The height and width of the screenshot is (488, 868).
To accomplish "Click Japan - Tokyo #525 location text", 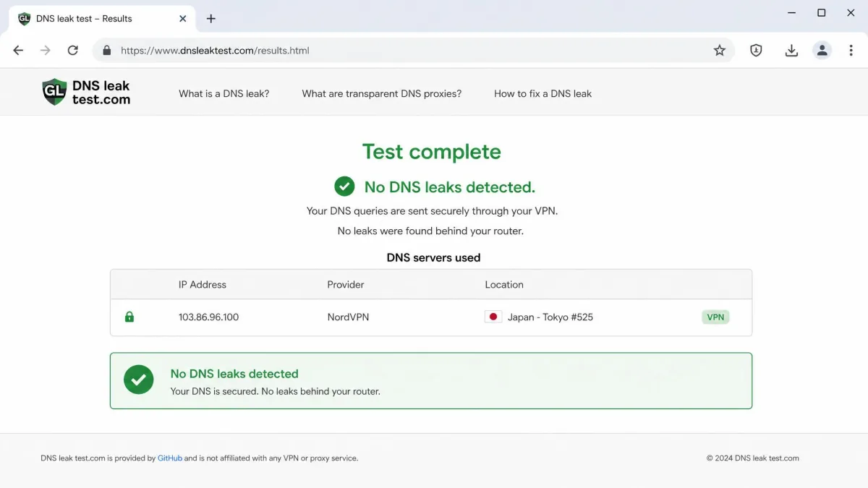I will (550, 317).
